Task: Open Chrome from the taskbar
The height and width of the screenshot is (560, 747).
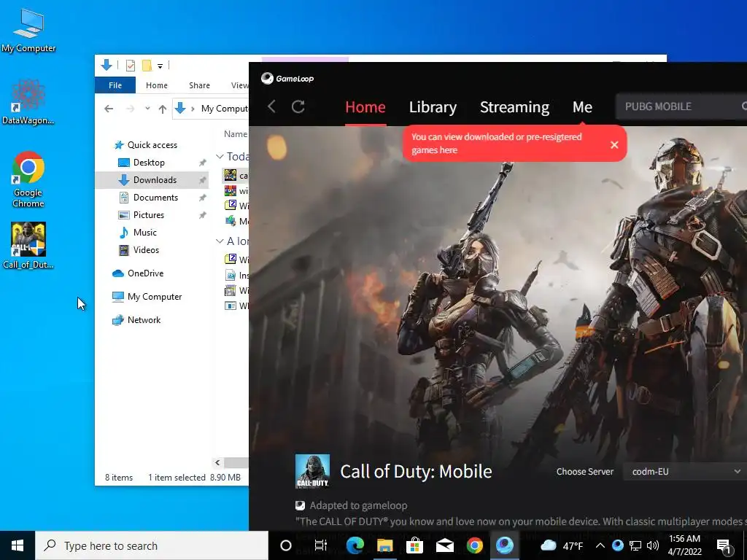Action: click(x=474, y=545)
